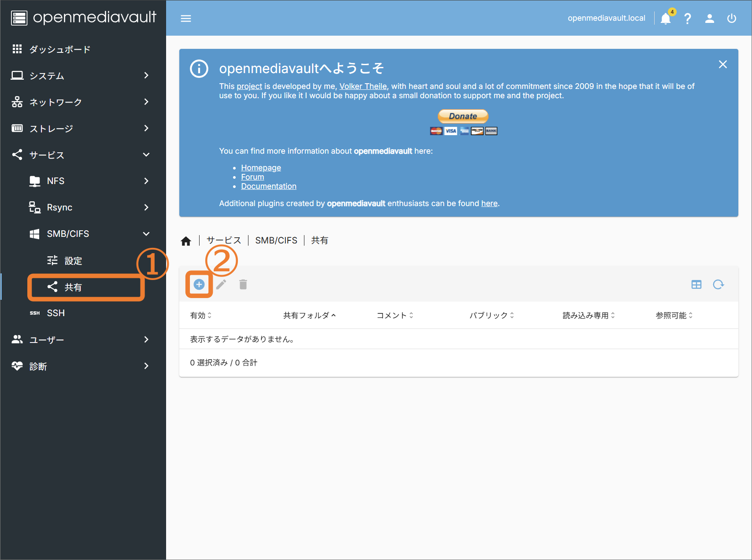Viewport: 752px width, 560px height.
Task: Open ダッシュボード in sidebar
Action: coord(83,49)
